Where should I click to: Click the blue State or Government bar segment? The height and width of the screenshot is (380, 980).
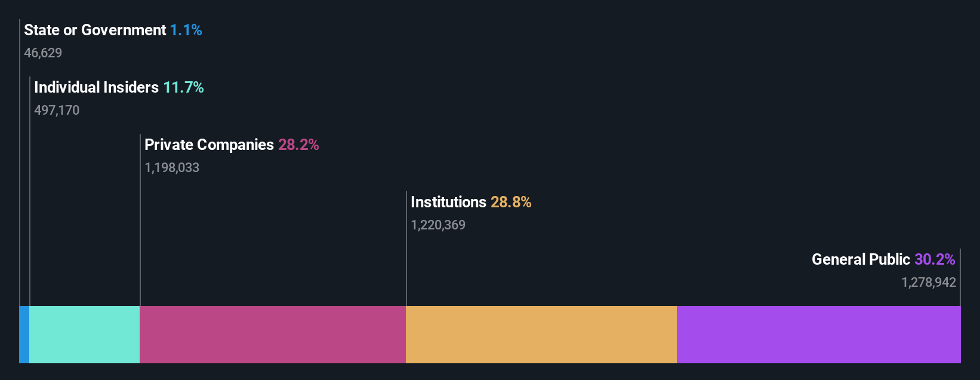(x=24, y=335)
